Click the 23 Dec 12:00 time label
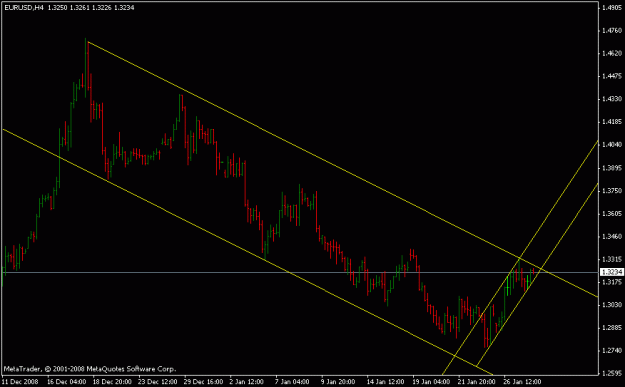Image resolution: width=625 pixels, height=387 pixels. [x=158, y=382]
